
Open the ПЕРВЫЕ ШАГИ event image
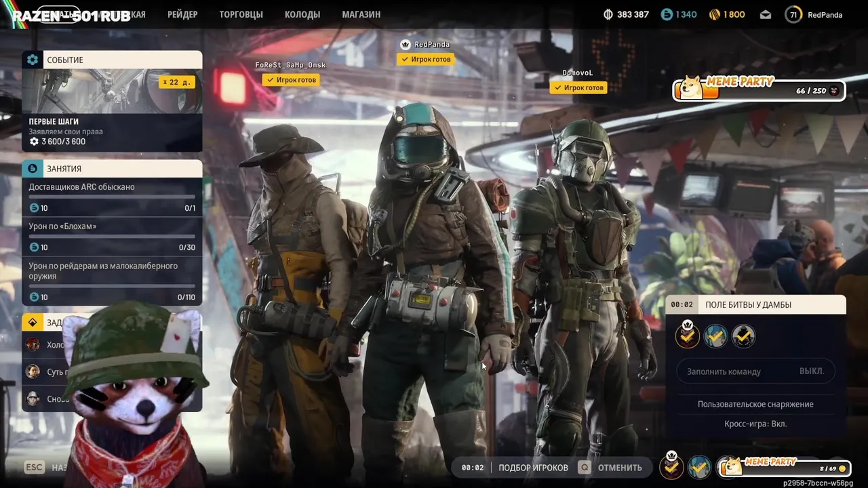coord(112,91)
